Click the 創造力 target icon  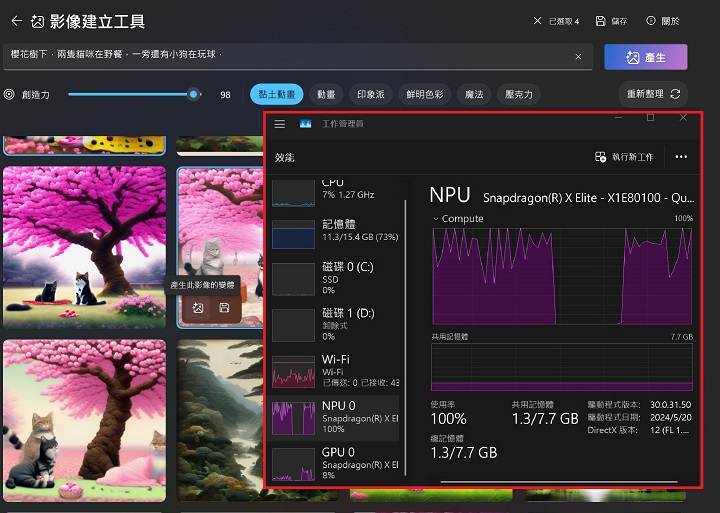tap(9, 95)
